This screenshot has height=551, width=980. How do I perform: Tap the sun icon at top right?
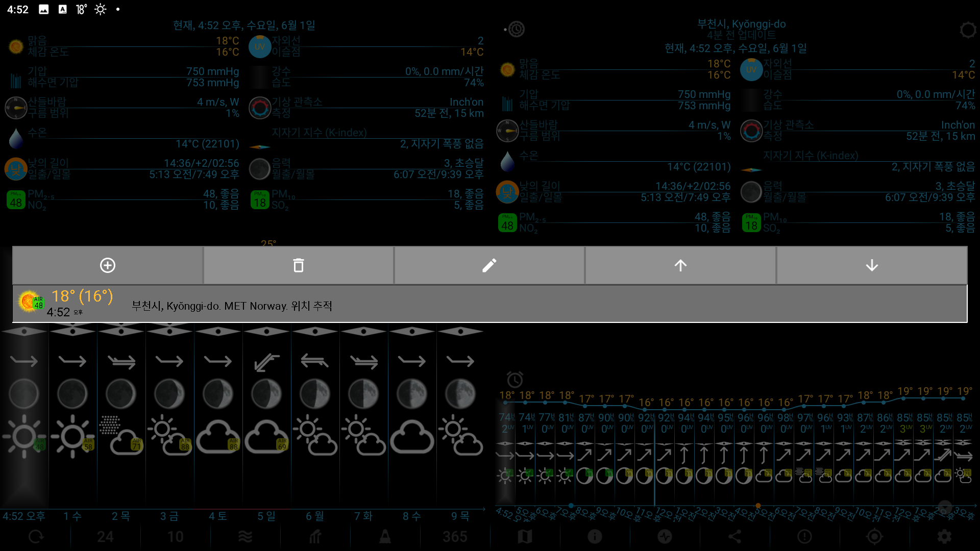[x=968, y=30]
